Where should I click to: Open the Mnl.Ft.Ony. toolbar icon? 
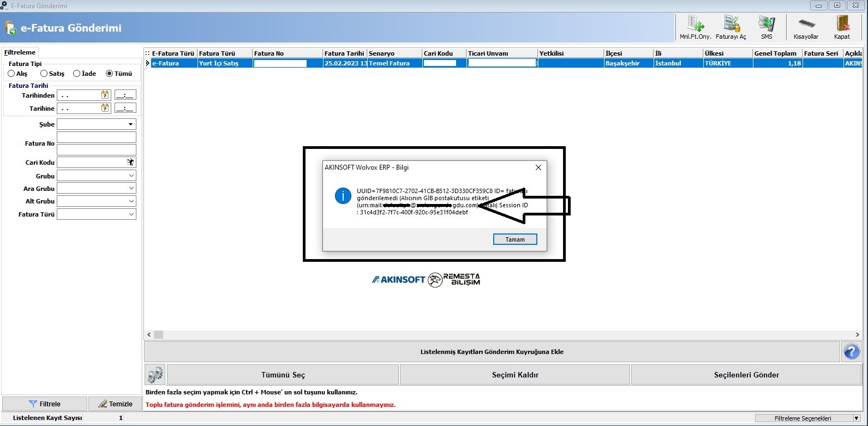coord(695,27)
